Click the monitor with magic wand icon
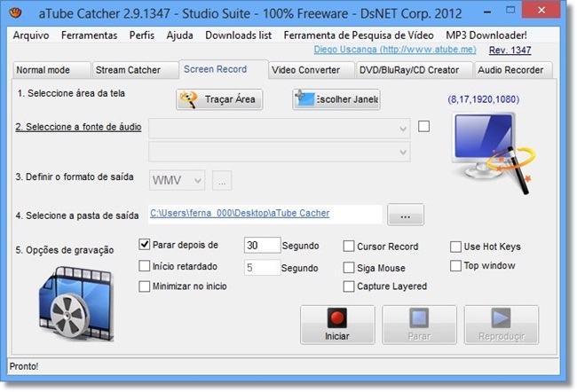The image size is (577, 392). [493, 153]
